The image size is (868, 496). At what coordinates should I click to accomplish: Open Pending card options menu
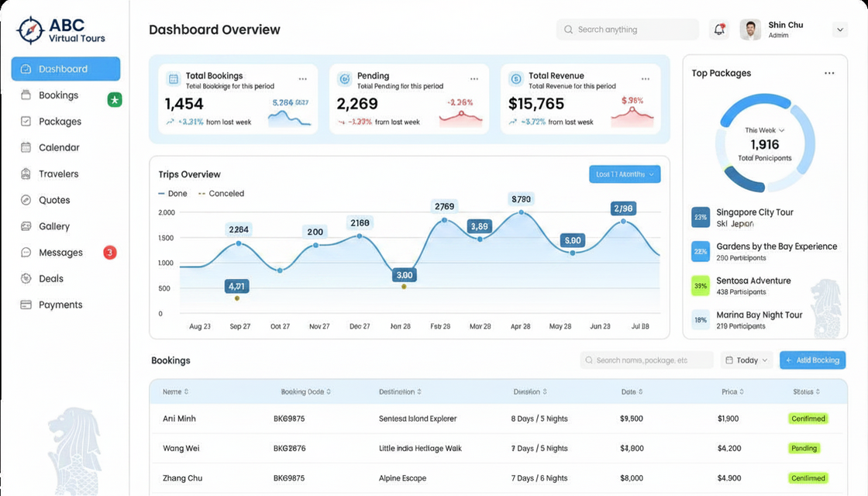pos(474,79)
